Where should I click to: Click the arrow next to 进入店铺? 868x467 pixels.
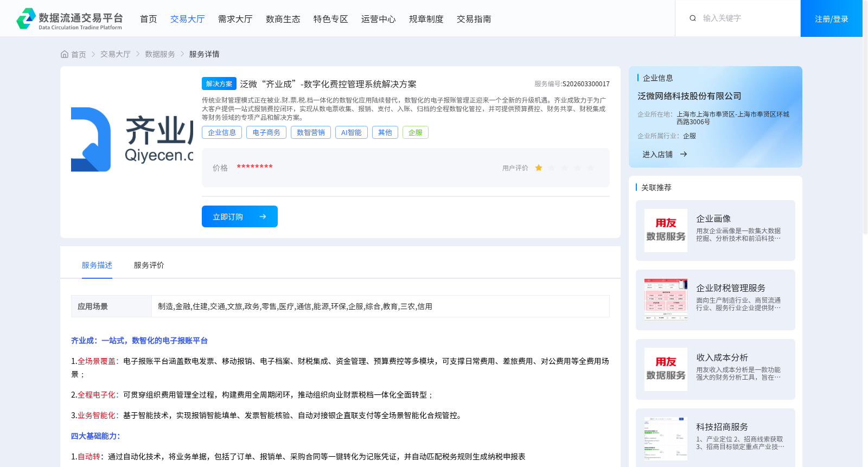(684, 155)
